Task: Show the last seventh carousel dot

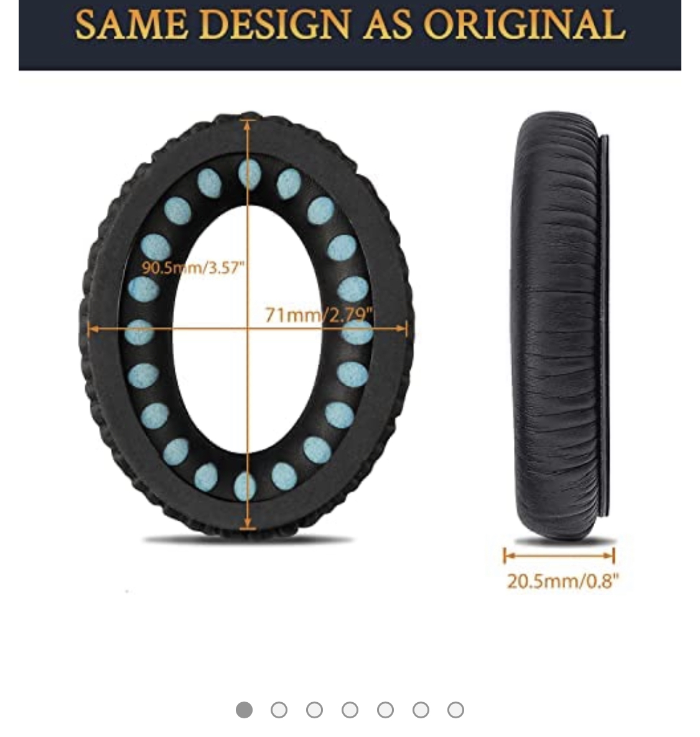Action: 455,709
